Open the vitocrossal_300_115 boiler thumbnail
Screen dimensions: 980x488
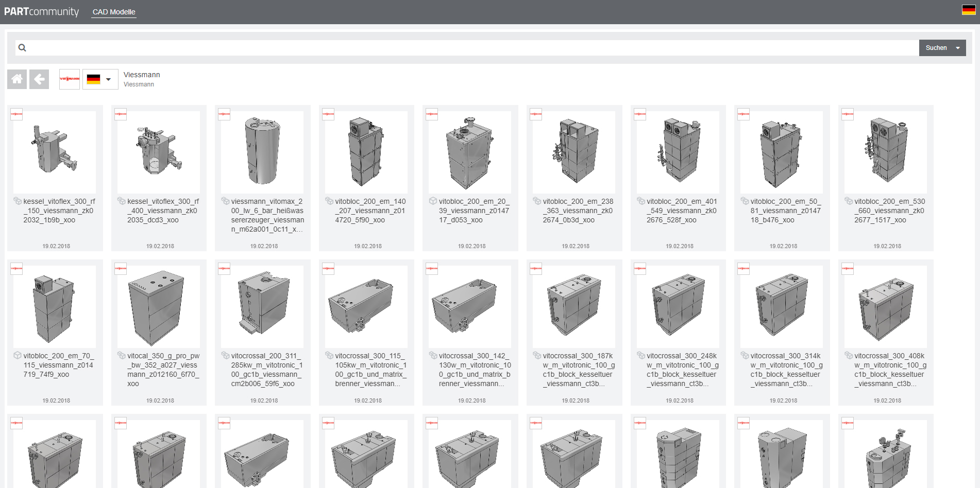(366, 306)
